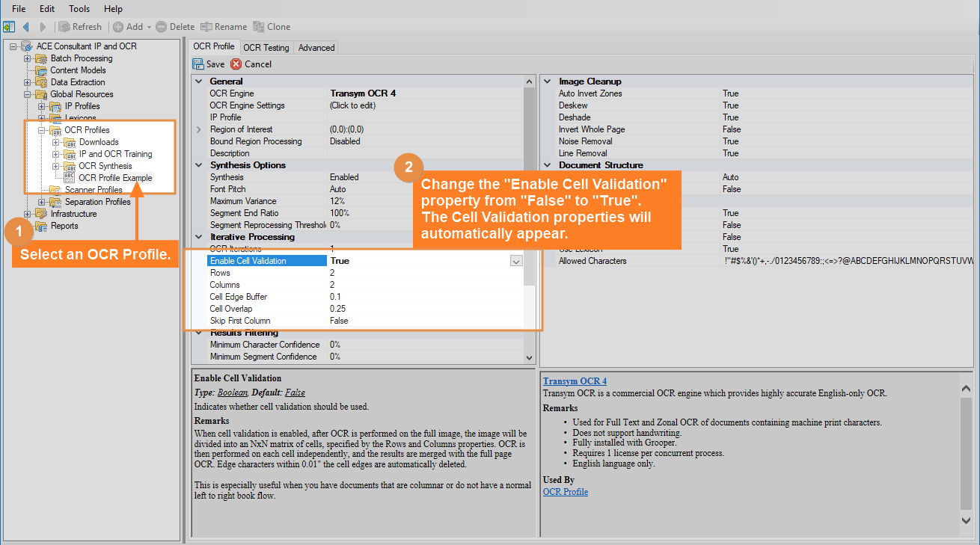Expand the Batch Processing tree node
The image size is (980, 545).
(x=28, y=58)
